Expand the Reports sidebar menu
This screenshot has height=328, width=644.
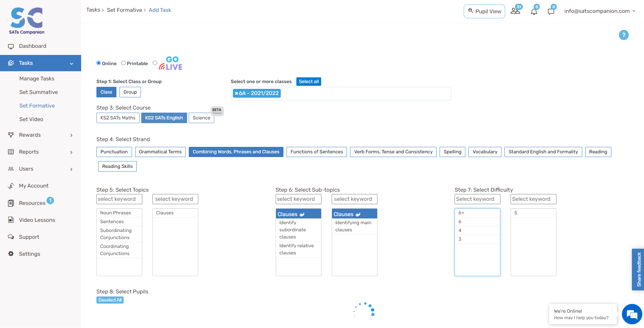point(71,152)
